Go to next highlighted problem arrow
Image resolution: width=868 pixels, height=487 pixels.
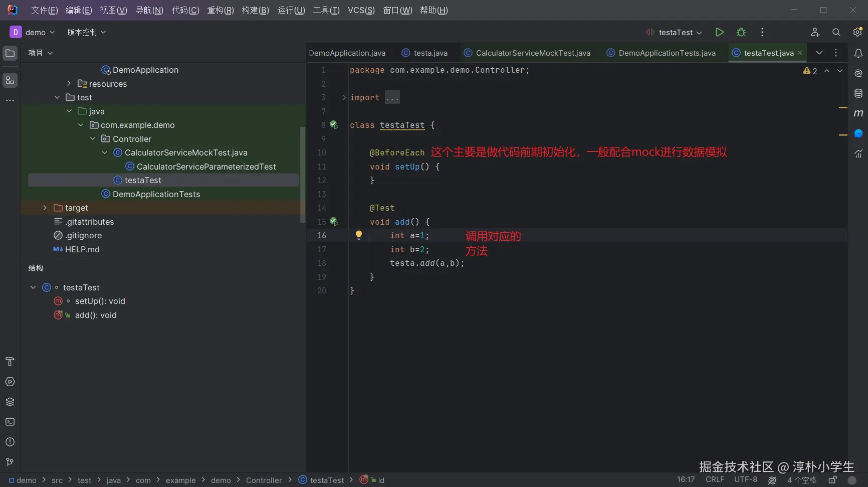(x=840, y=71)
